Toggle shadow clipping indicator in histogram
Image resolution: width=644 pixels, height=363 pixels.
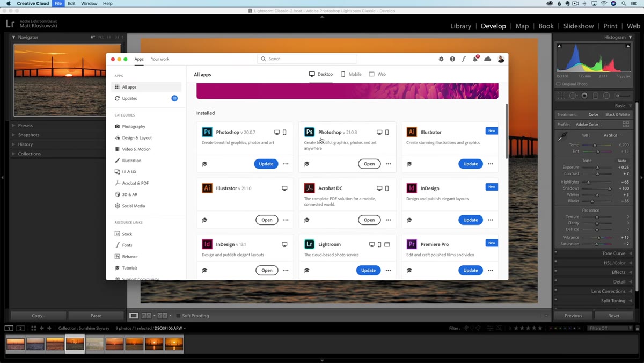[x=559, y=47]
